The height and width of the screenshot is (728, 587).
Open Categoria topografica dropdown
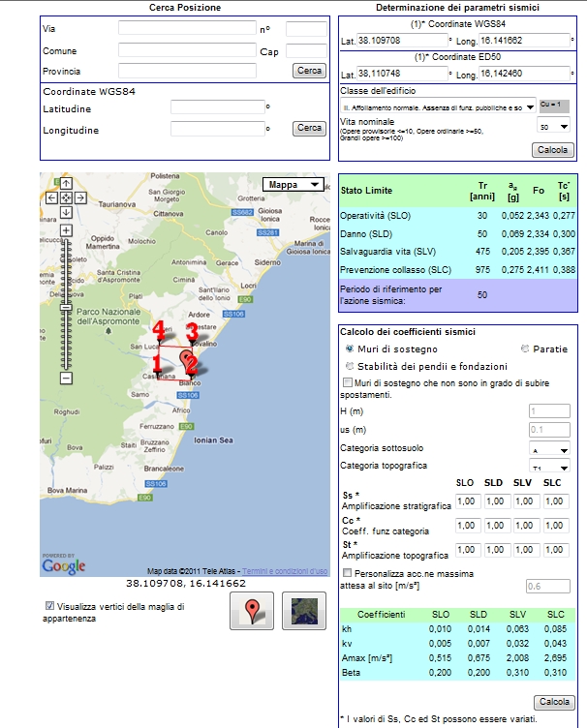click(549, 467)
